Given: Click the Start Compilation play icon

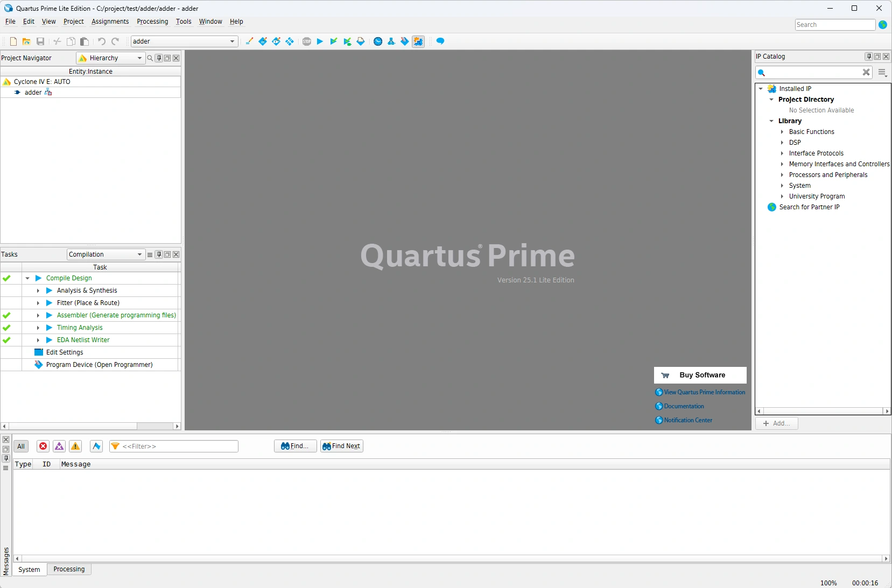Looking at the screenshot, I should pyautogui.click(x=320, y=41).
